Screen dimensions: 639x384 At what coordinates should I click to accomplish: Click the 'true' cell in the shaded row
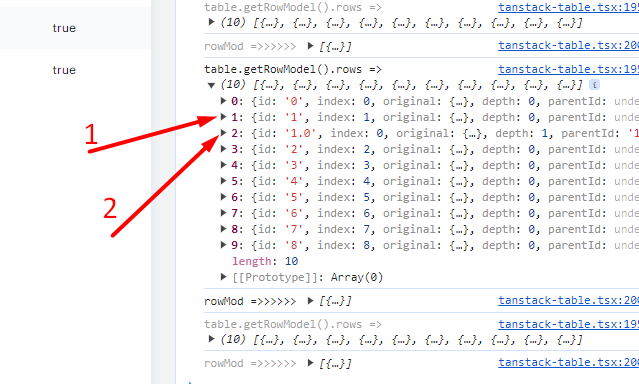click(x=64, y=28)
